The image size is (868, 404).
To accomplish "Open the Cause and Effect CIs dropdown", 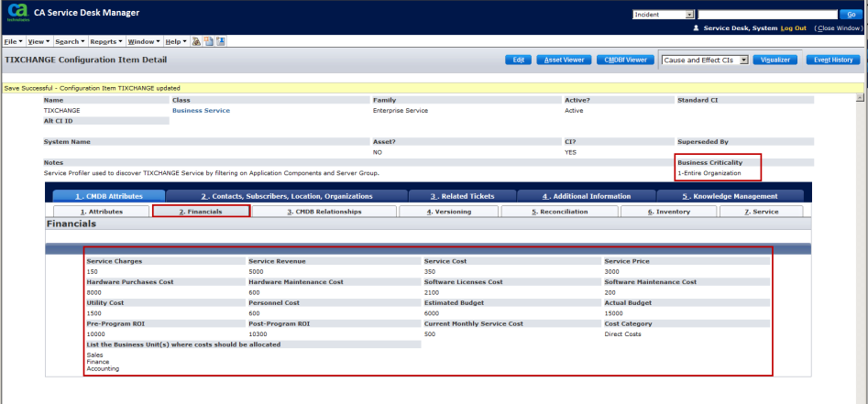I will (705, 60).
